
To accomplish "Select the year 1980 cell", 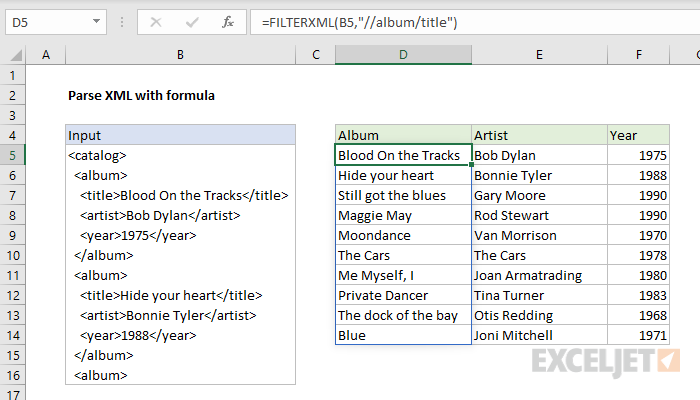I will point(638,275).
